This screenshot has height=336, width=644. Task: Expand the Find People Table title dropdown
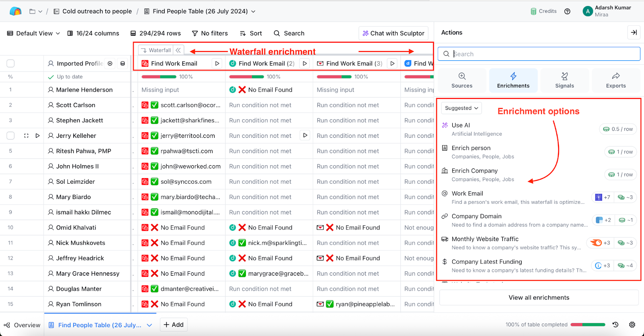tap(253, 11)
